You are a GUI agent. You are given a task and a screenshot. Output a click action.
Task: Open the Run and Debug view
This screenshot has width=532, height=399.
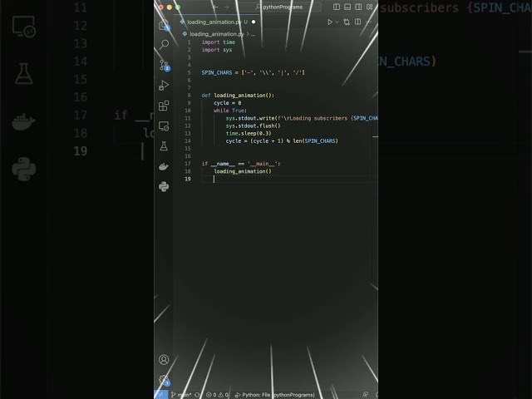click(164, 85)
